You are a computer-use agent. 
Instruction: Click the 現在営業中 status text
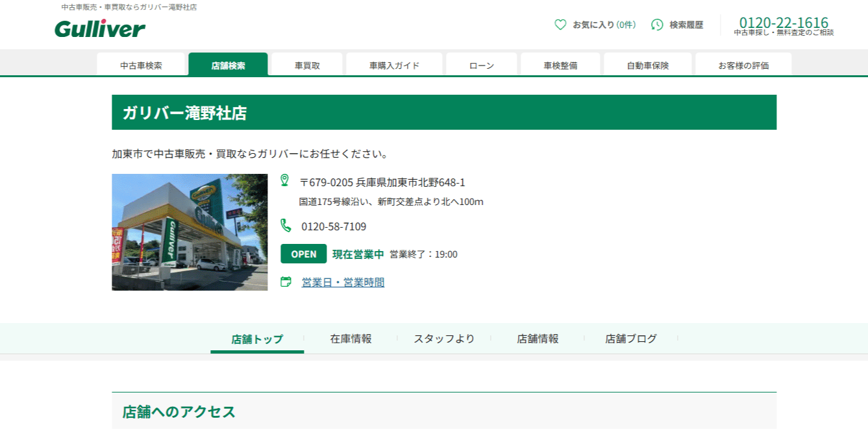click(358, 254)
